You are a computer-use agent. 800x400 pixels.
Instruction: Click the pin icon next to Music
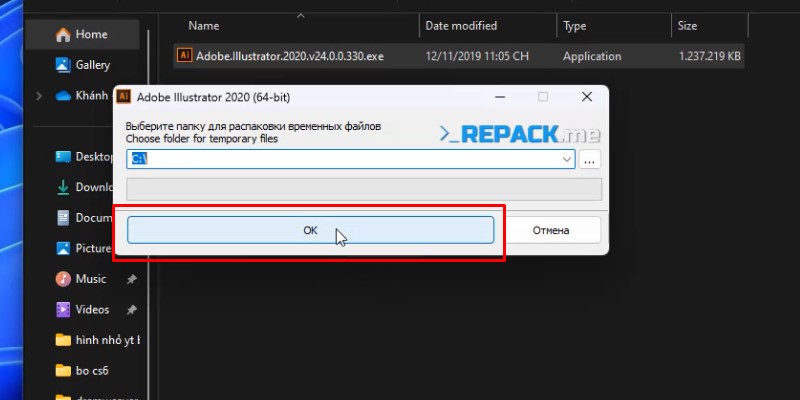coord(131,279)
